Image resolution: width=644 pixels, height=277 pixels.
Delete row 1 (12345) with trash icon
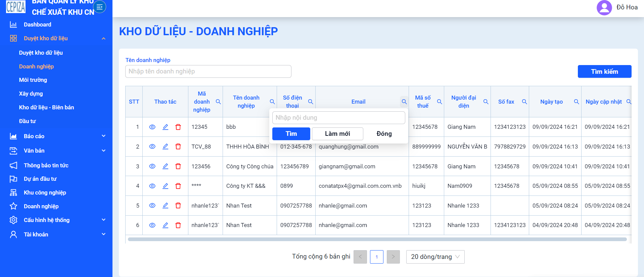pyautogui.click(x=178, y=127)
